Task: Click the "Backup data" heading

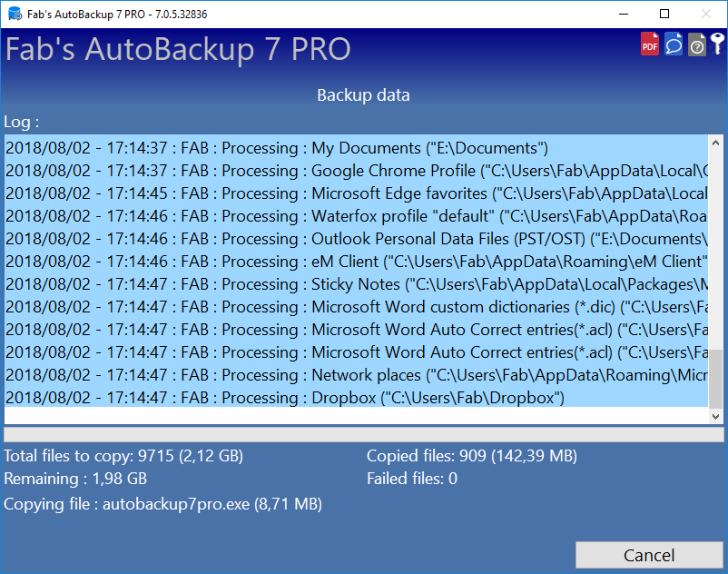Action: pyautogui.click(x=363, y=95)
